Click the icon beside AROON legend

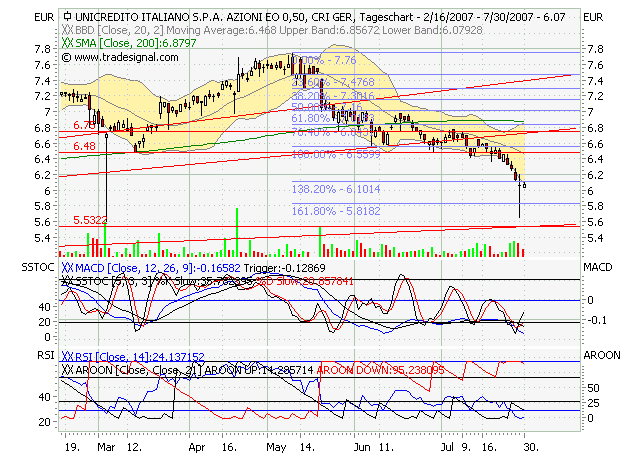[x=67, y=369]
